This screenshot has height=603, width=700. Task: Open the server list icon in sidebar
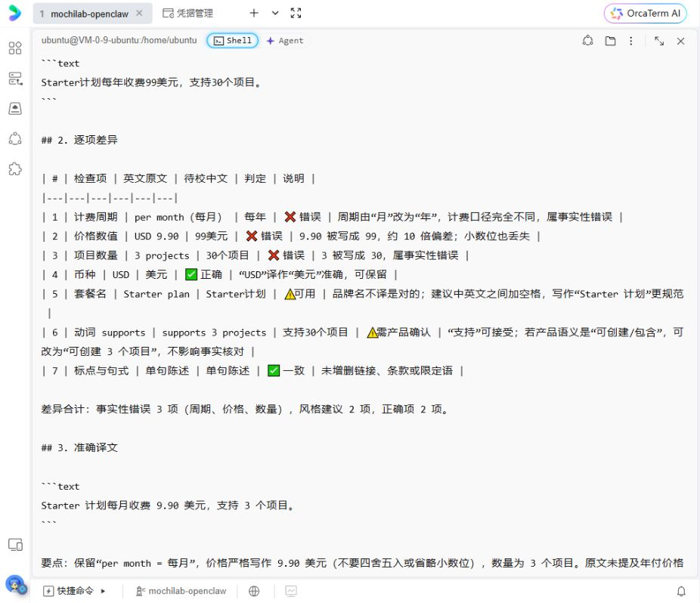click(15, 79)
